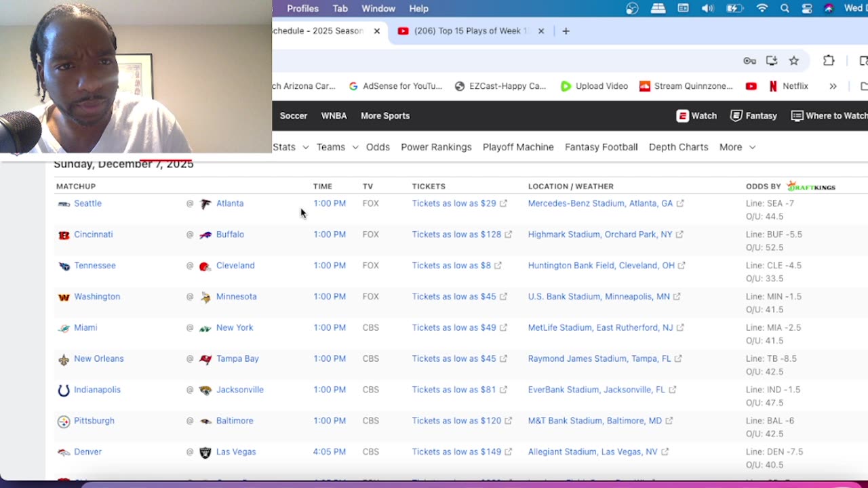Click the Minnesota Vikings logo
The width and height of the screenshot is (868, 488).
205,298
